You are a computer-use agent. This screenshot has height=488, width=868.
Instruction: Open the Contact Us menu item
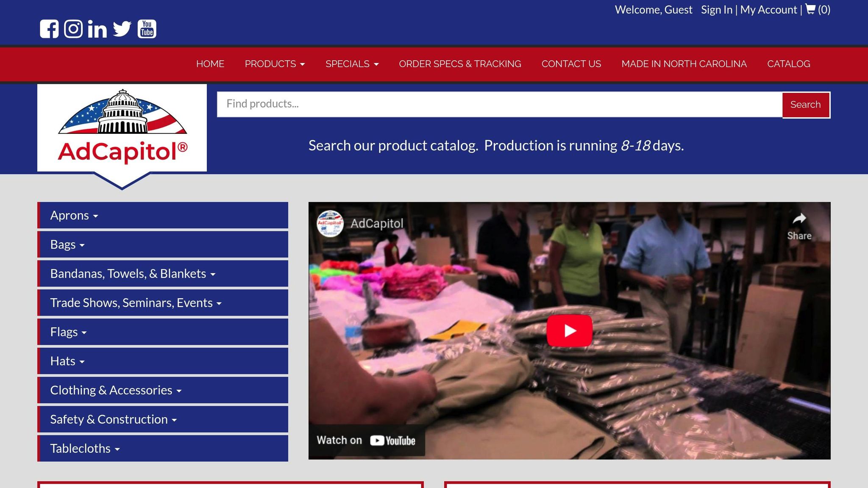pos(571,64)
